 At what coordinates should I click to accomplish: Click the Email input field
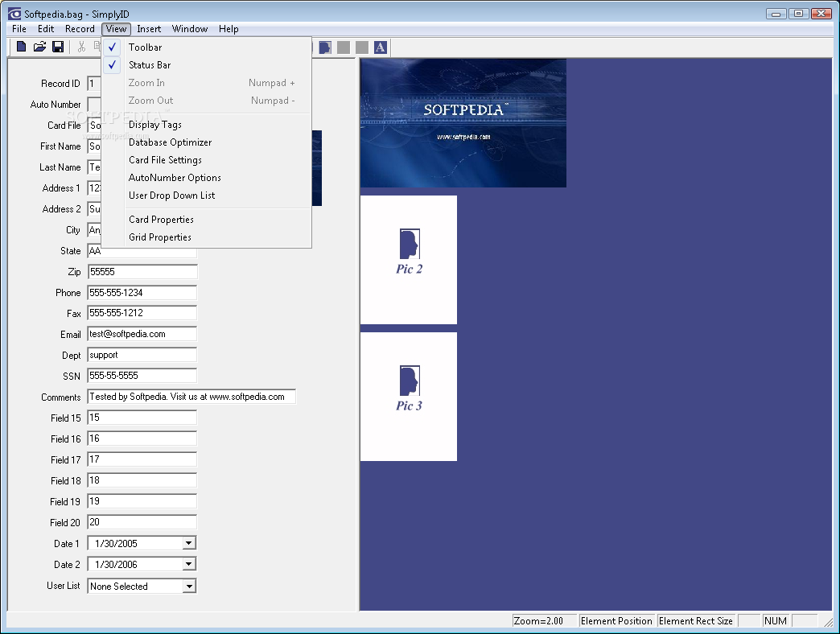142,334
